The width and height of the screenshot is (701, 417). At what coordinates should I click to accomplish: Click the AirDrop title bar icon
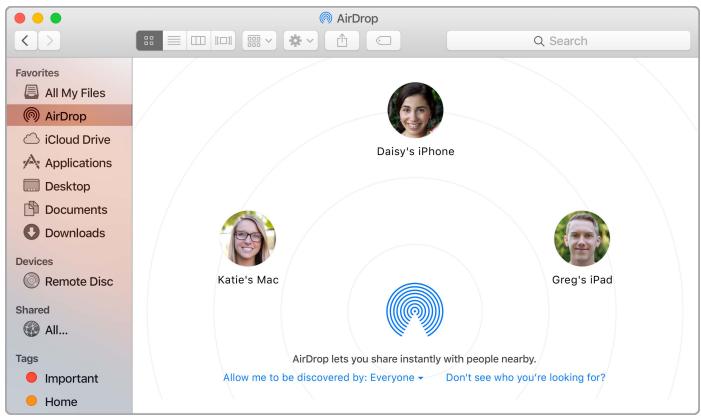[x=326, y=18]
